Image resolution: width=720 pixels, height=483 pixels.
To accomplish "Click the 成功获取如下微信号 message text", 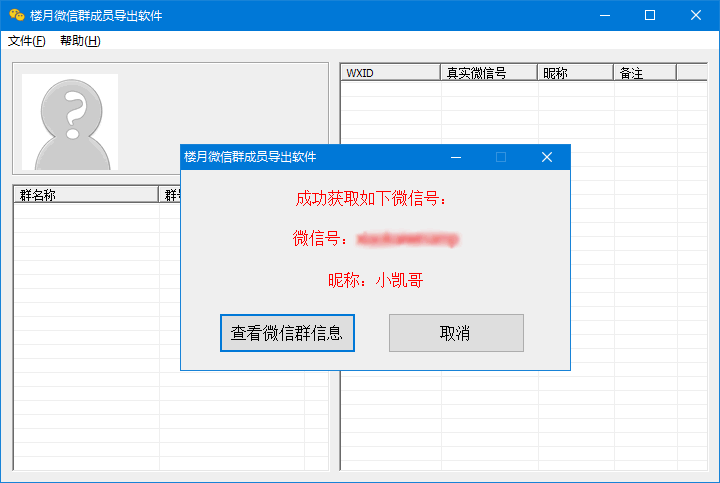I will coord(371,198).
